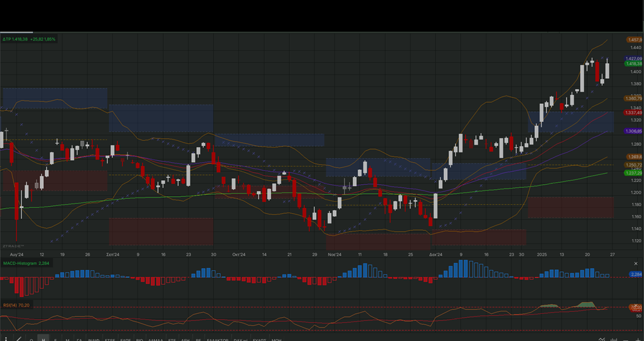Switch to the FTSE symbol tab
The width and height of the screenshot is (644, 341).
click(110, 340)
